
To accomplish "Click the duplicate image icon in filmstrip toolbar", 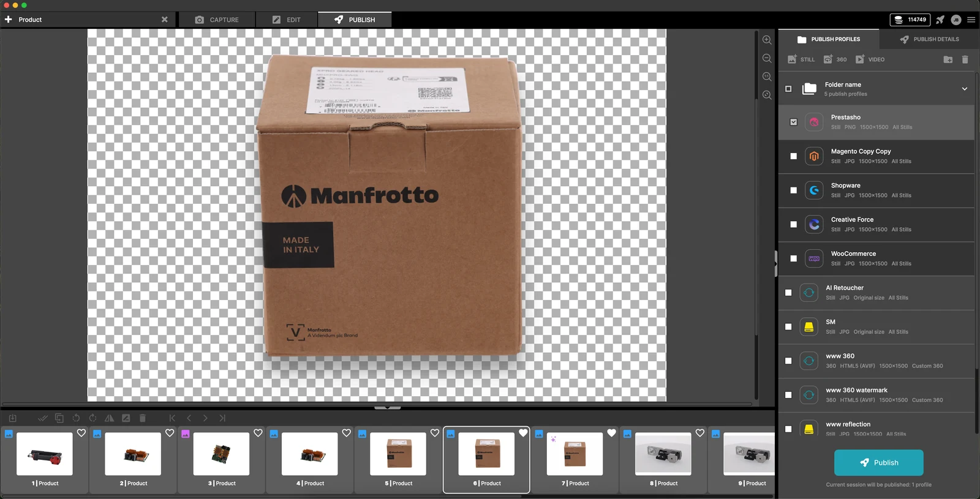I will (59, 418).
